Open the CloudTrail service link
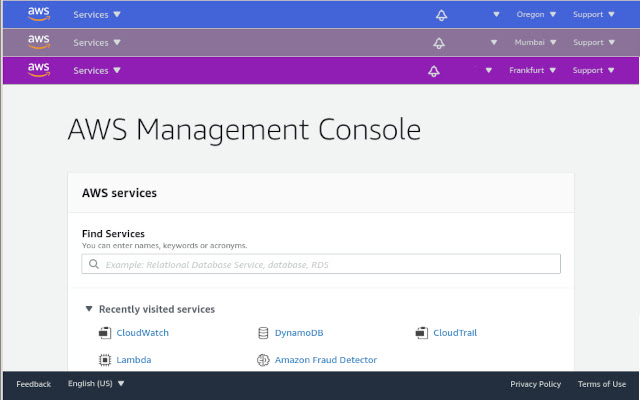Image resolution: width=640 pixels, height=400 pixels. click(455, 333)
